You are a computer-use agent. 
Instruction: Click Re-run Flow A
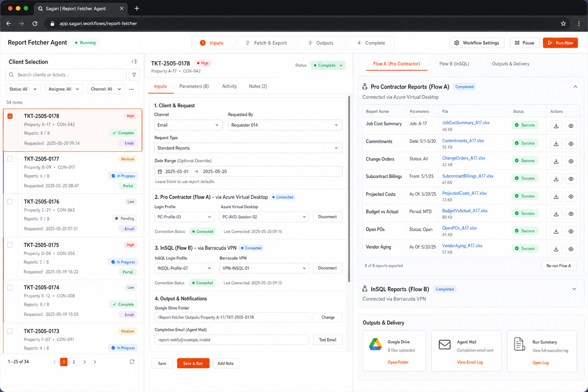tap(559, 266)
